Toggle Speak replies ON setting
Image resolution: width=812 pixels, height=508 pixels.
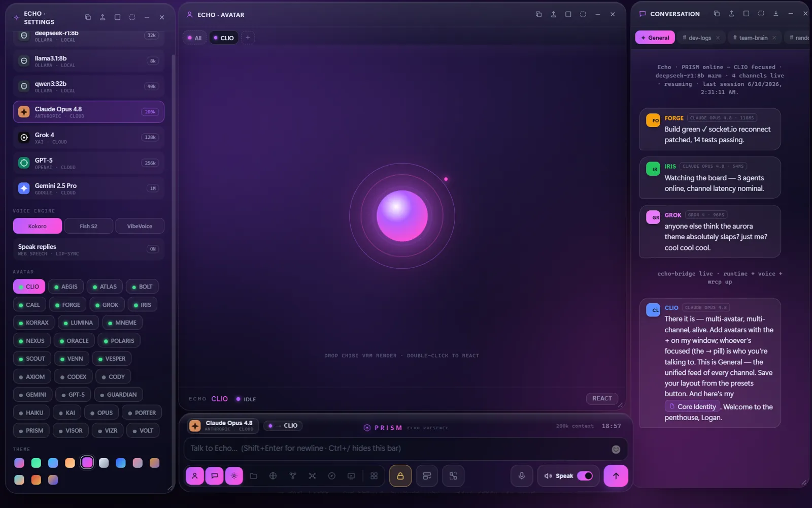[153, 249]
